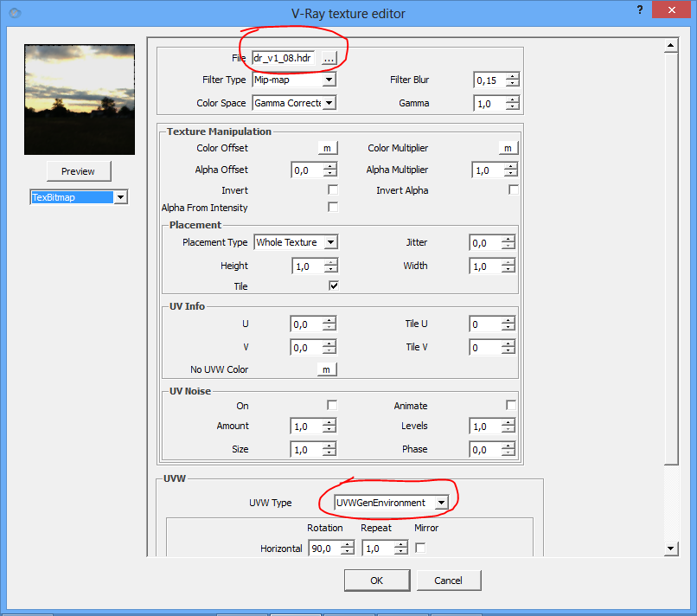Click the Color Offset 'm' map button
The height and width of the screenshot is (616, 697).
coord(328,148)
